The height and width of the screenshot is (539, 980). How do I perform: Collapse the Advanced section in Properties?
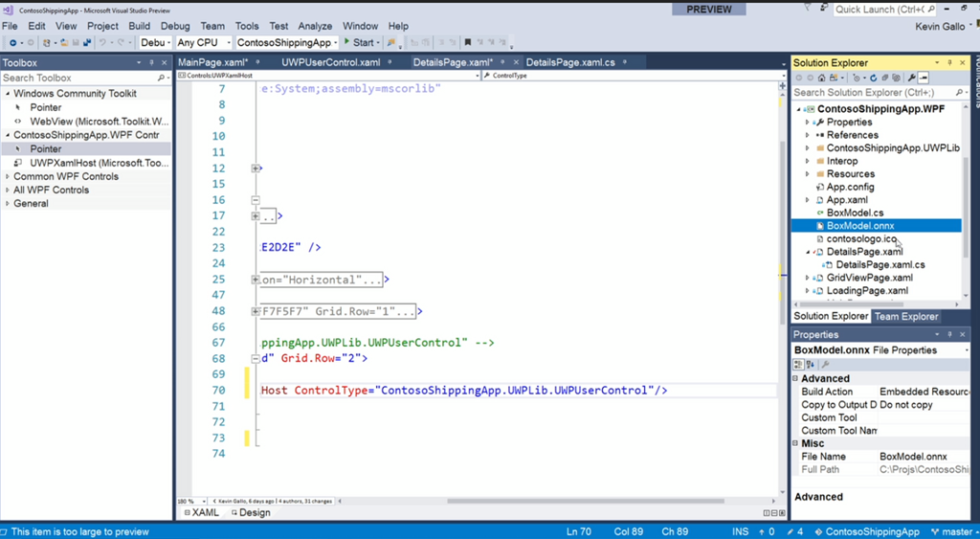pos(796,379)
